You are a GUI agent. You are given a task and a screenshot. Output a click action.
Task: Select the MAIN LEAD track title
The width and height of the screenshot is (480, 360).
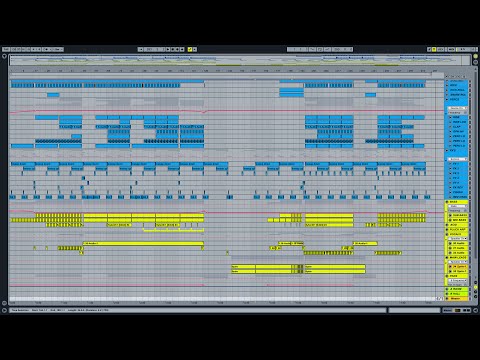point(458,257)
